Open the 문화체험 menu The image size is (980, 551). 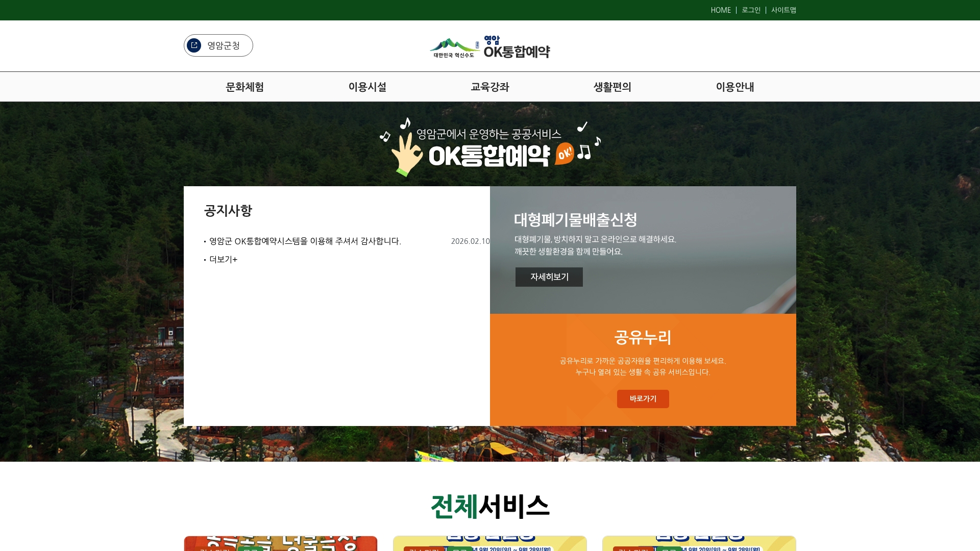click(x=245, y=87)
